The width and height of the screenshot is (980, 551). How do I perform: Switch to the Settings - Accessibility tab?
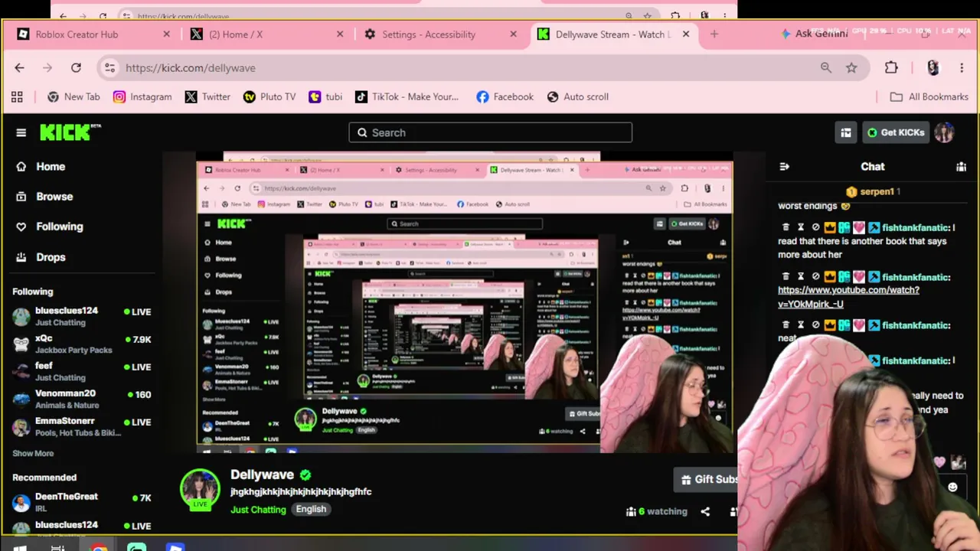(440, 34)
